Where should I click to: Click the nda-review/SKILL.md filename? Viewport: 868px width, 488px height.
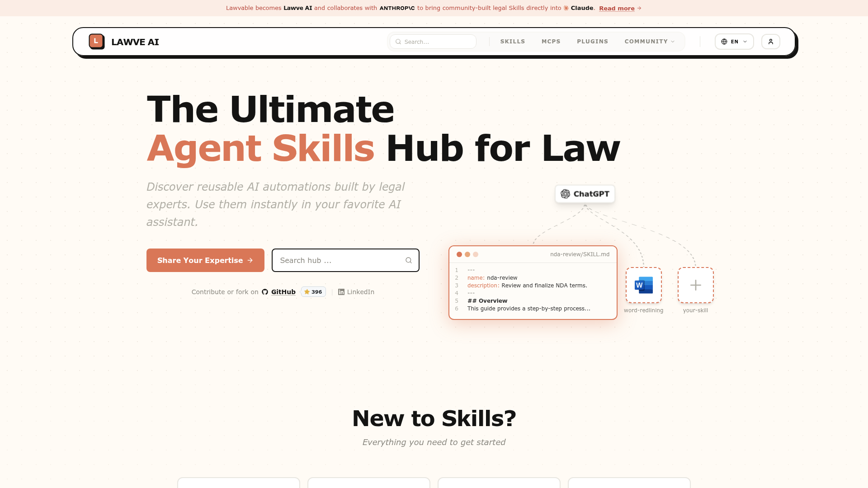[x=580, y=254]
